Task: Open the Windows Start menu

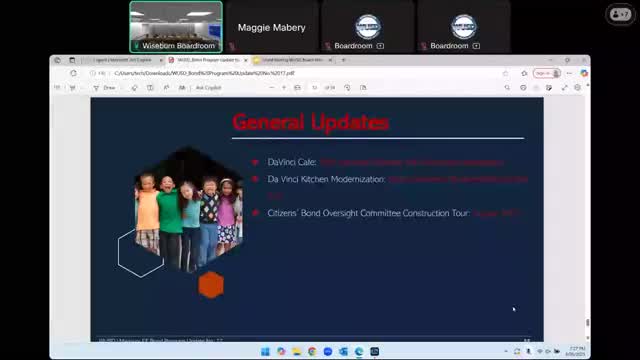Action: [x=265, y=351]
